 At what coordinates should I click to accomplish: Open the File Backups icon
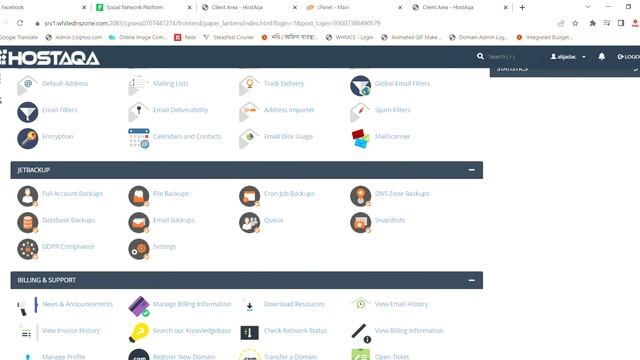click(x=138, y=196)
